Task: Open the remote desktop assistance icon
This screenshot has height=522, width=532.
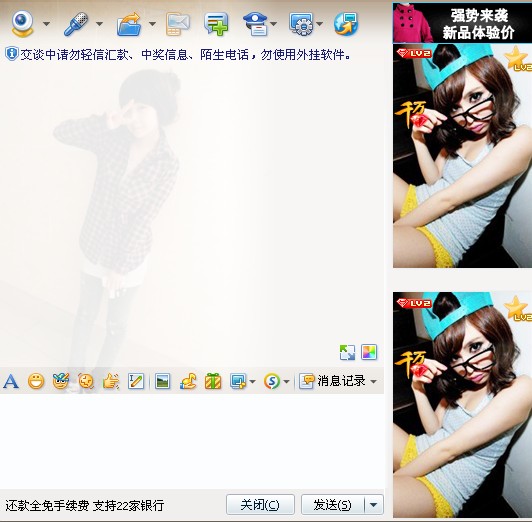Action: 301,24
